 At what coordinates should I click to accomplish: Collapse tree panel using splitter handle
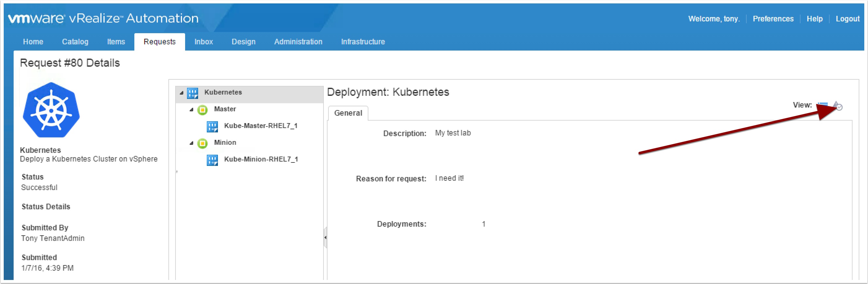(x=325, y=237)
